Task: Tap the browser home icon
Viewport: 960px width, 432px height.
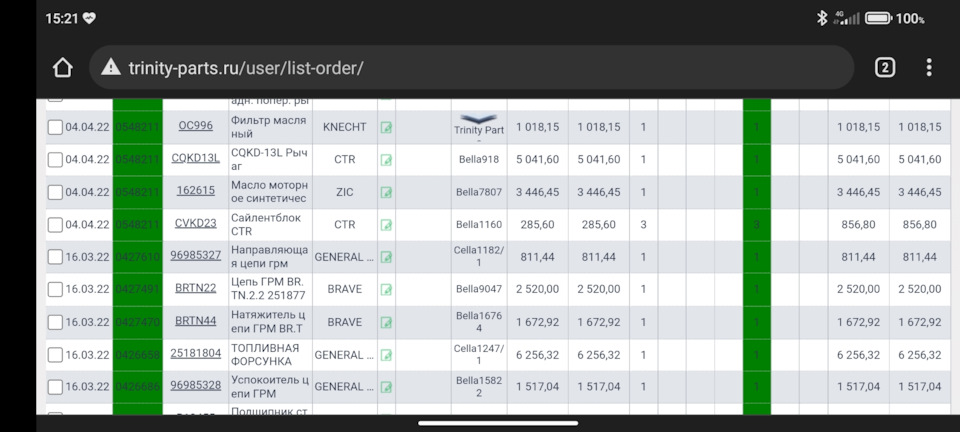Action: [63, 68]
